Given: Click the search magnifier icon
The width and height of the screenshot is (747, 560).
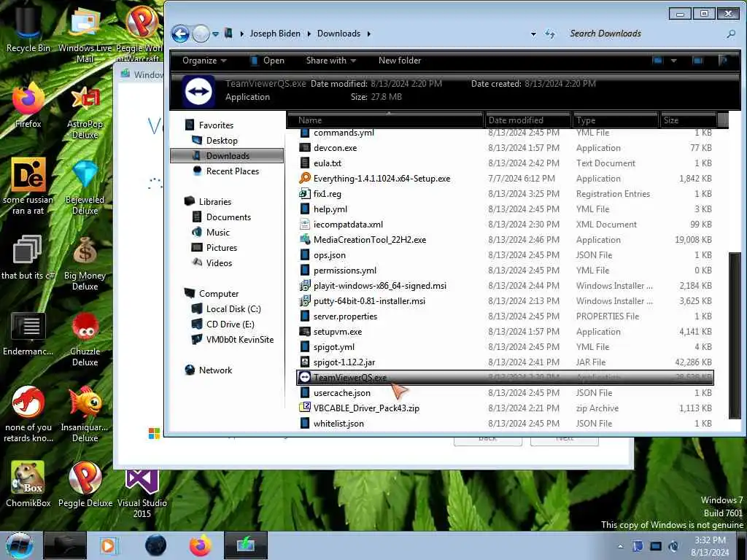Looking at the screenshot, I should (731, 34).
